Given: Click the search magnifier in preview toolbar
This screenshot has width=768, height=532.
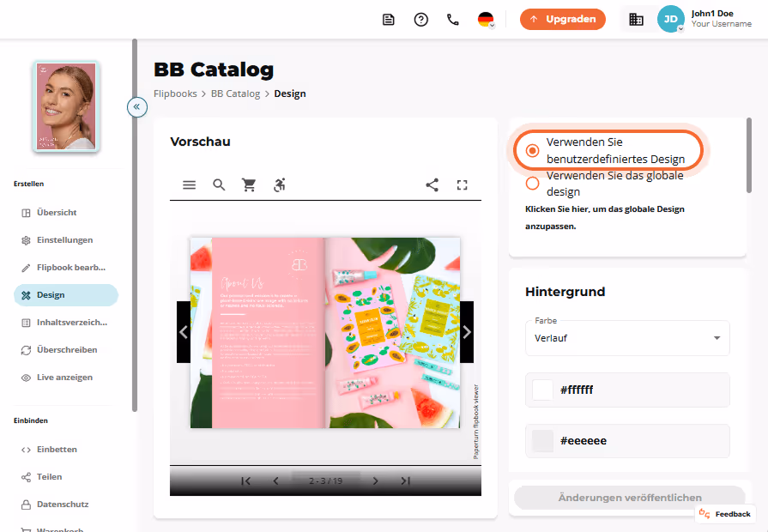Looking at the screenshot, I should point(219,184).
